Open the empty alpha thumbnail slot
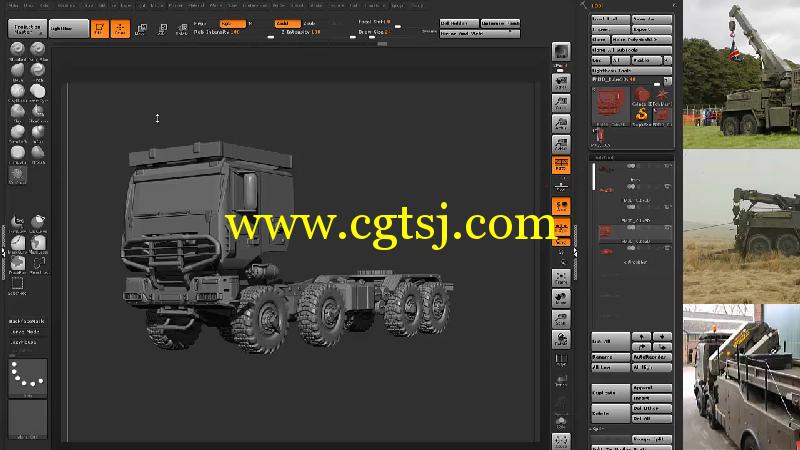 pos(28,419)
